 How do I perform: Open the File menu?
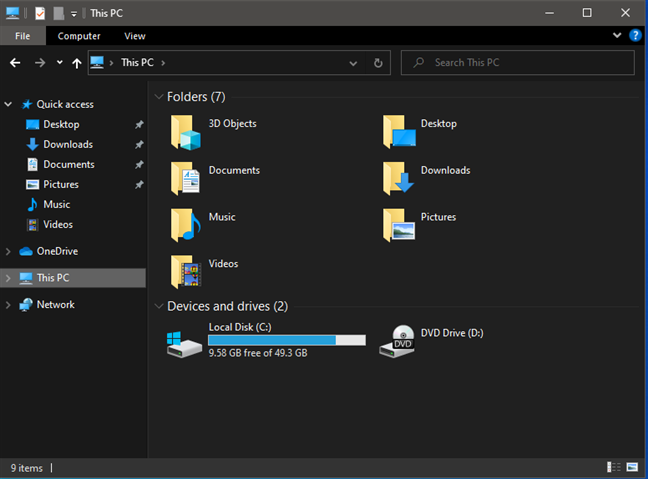[x=22, y=36]
